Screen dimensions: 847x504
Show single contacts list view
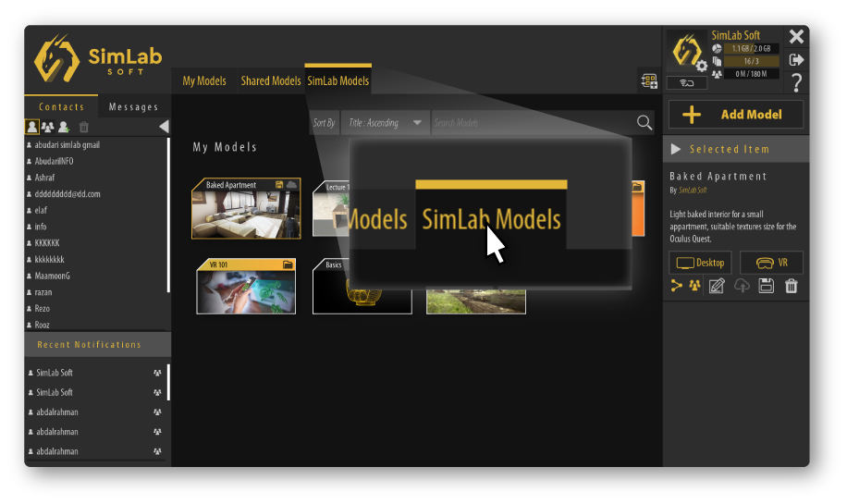pos(31,127)
